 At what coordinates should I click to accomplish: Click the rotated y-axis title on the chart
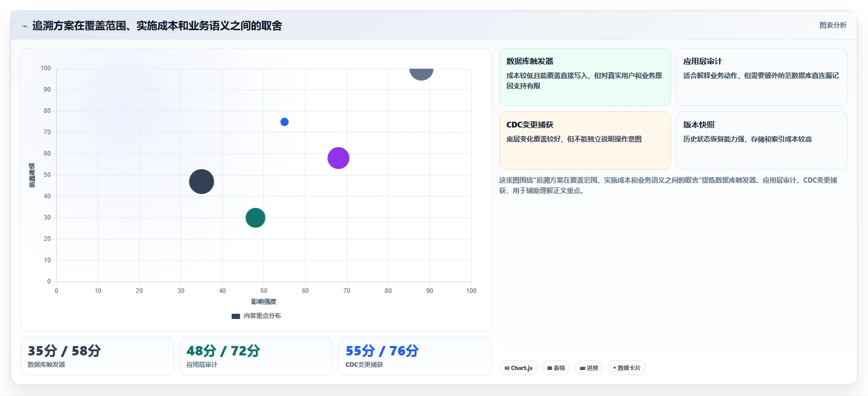click(x=32, y=175)
